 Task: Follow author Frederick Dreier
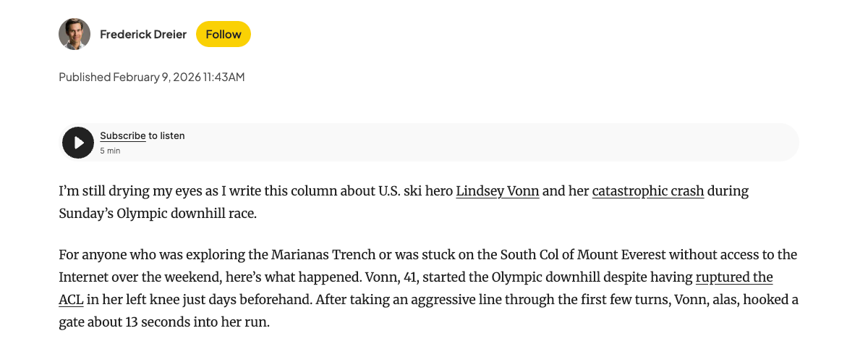(224, 34)
